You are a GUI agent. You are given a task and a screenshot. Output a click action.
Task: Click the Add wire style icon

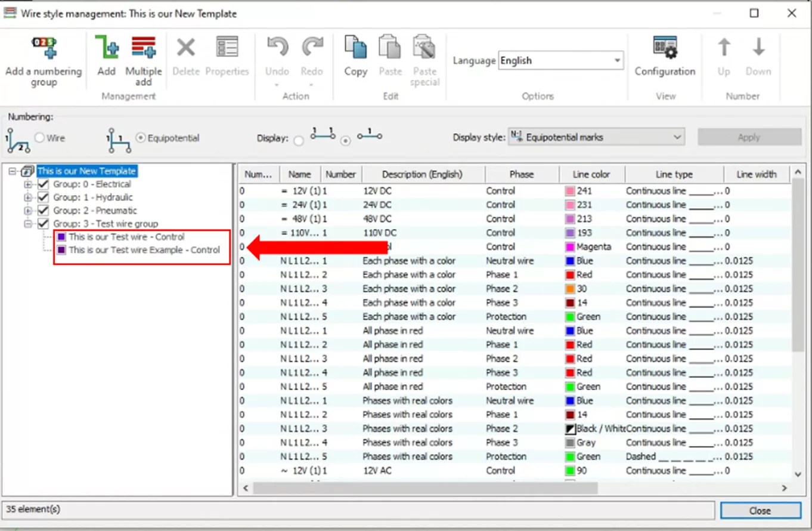(106, 48)
